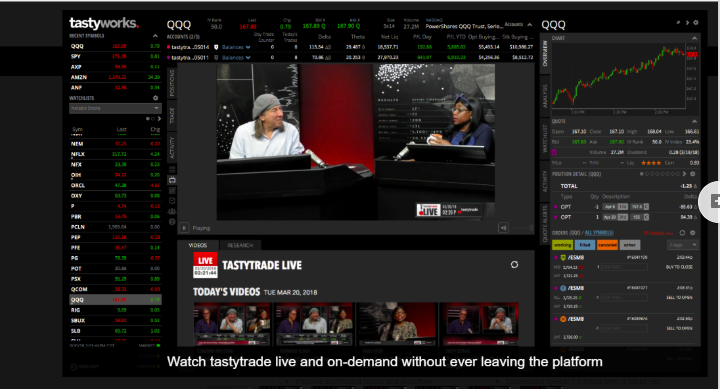Viewport: 720px width, 389px height.
Task: Refresh the Tastytrade Live feed icon
Action: pos(514,265)
